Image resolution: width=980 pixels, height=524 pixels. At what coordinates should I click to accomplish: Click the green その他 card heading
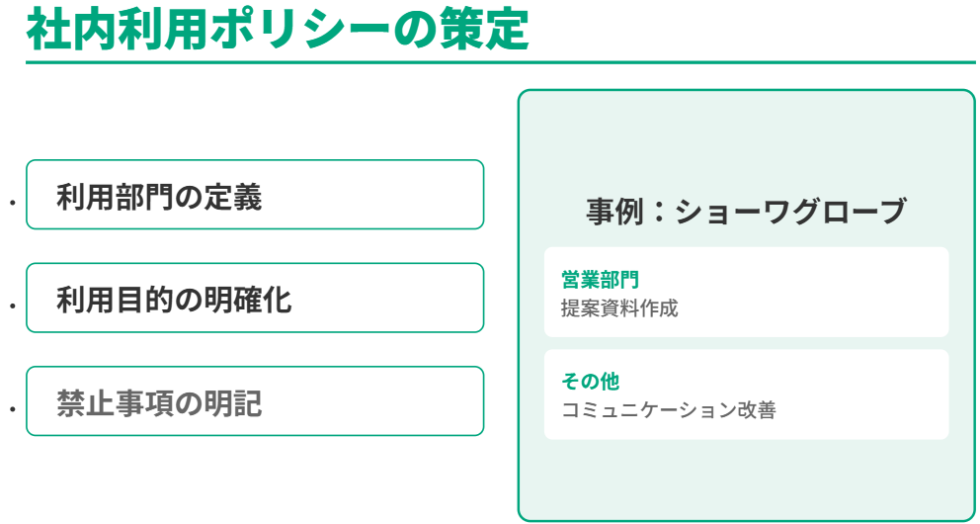(x=590, y=382)
